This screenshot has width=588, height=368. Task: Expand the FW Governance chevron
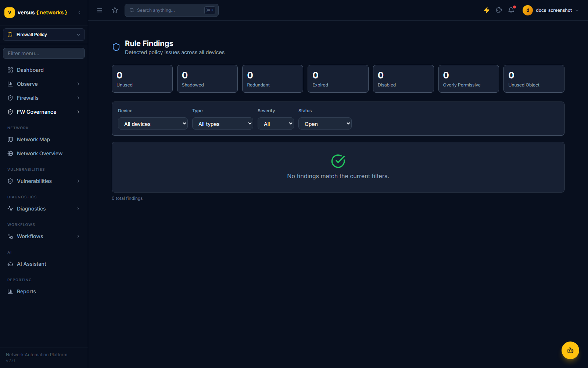[78, 112]
